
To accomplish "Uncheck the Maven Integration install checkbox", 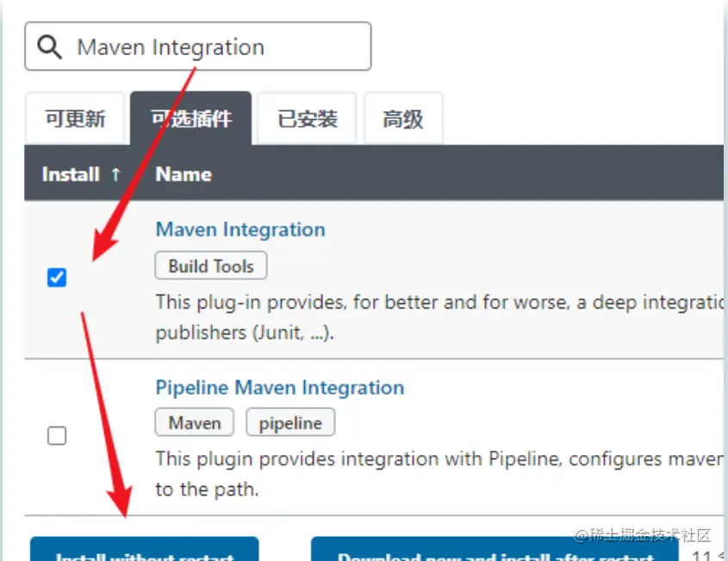I will pyautogui.click(x=57, y=277).
